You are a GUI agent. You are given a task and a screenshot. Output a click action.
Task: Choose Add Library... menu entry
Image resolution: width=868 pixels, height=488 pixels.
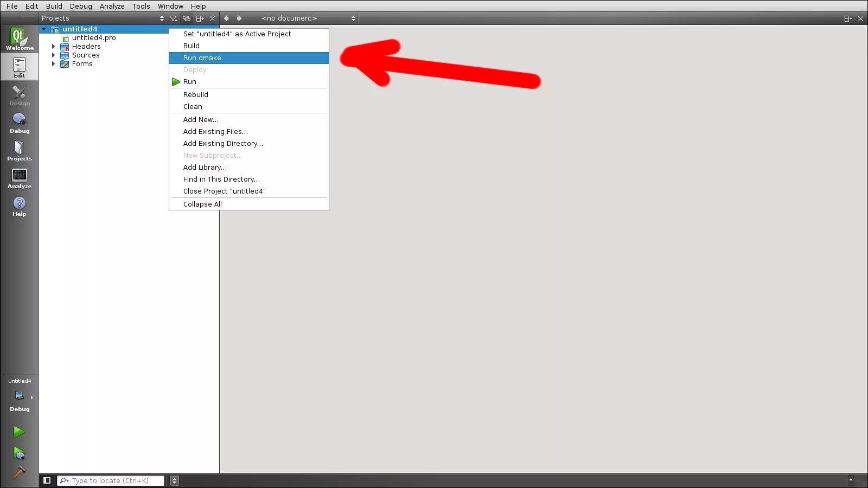(x=249, y=168)
